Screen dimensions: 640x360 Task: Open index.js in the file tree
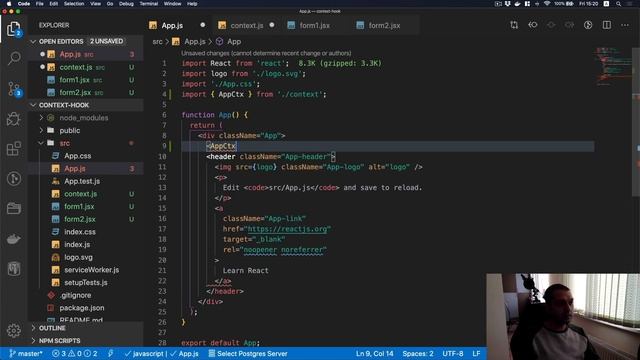77,244
